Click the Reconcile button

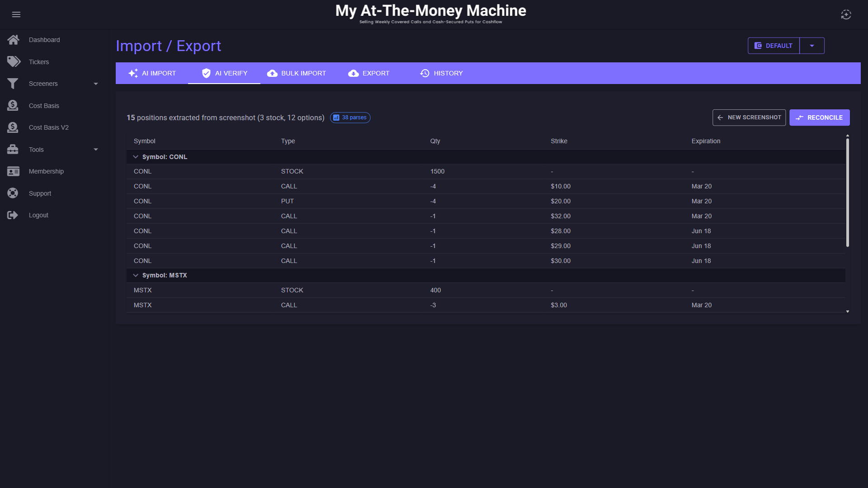[x=819, y=117]
